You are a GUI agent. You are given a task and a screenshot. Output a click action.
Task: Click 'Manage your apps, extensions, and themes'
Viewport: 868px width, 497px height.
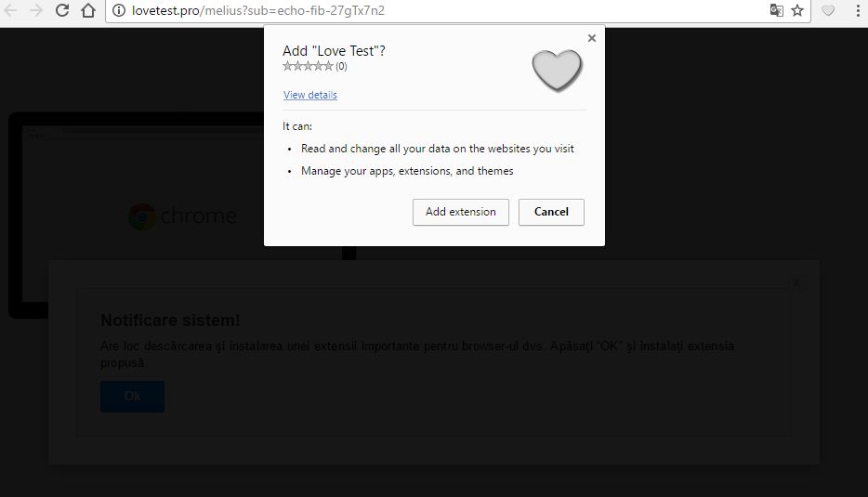[407, 171]
